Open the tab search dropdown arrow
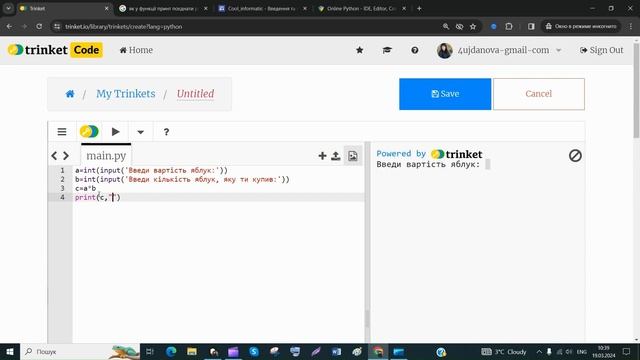Viewport: 640px width, 360px height. [8, 8]
